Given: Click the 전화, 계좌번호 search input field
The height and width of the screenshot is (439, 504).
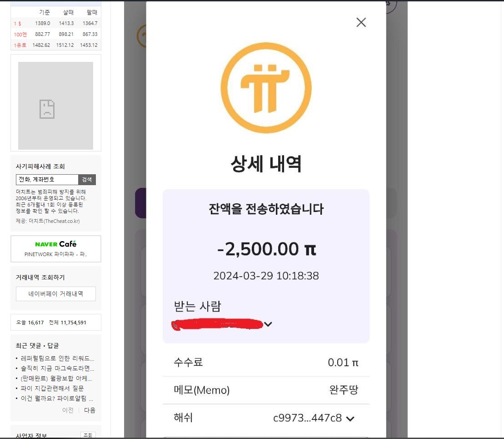Looking at the screenshot, I should click(x=47, y=180).
